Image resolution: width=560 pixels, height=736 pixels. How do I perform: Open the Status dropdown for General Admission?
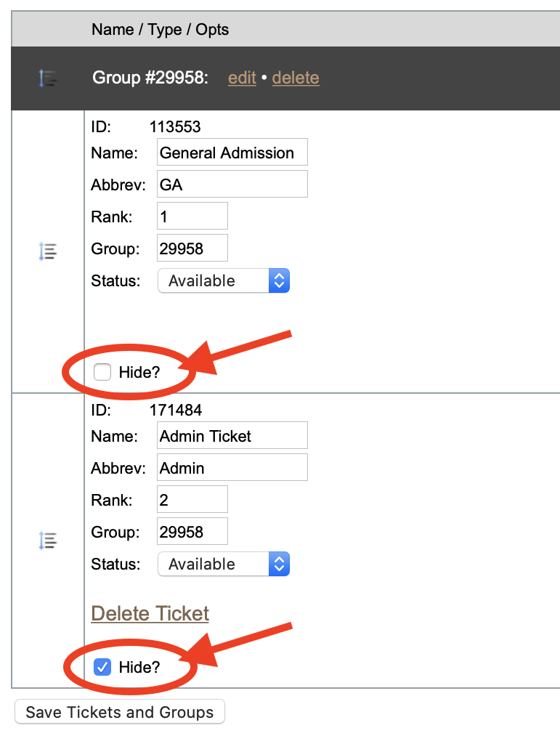pos(224,280)
